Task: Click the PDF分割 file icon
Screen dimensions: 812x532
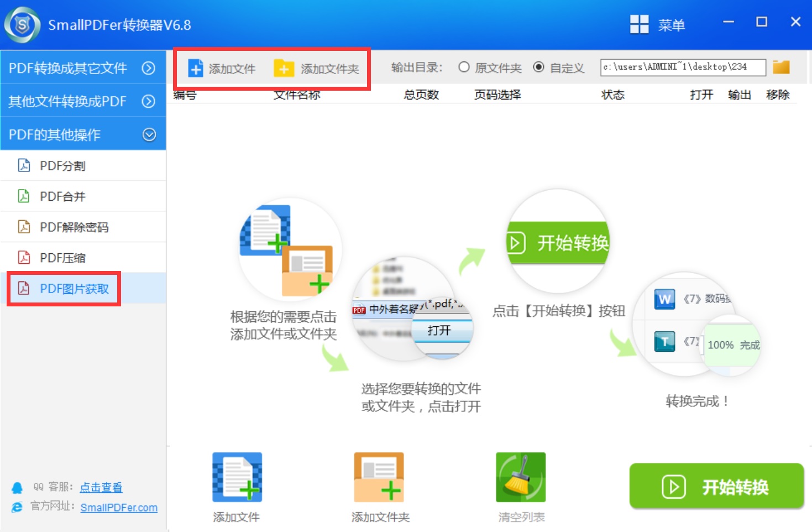Action: pos(24,165)
